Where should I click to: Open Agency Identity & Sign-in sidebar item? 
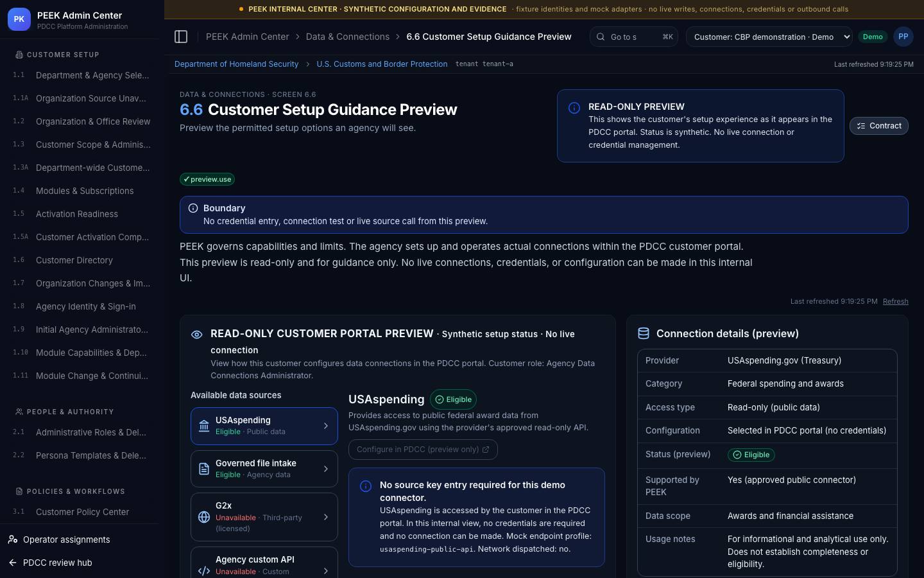(82, 306)
